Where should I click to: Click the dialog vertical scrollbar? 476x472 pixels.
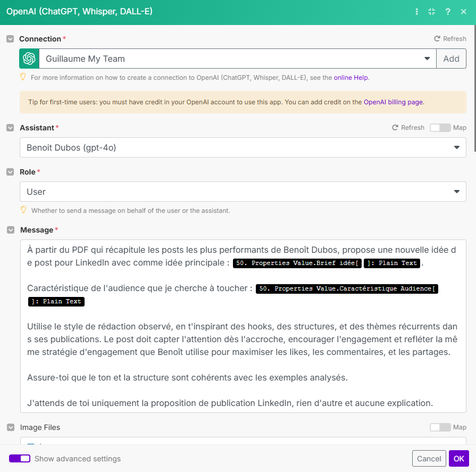(x=475, y=88)
